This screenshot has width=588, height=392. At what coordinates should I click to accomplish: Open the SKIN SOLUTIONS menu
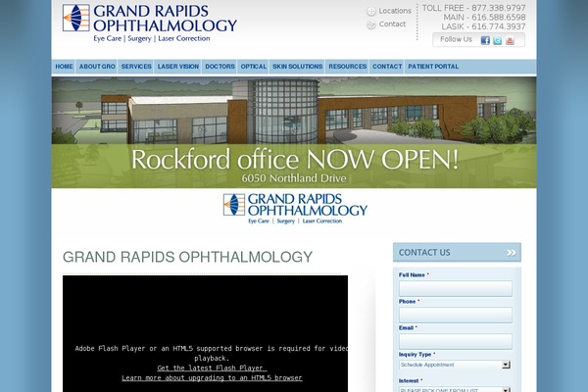tap(297, 67)
